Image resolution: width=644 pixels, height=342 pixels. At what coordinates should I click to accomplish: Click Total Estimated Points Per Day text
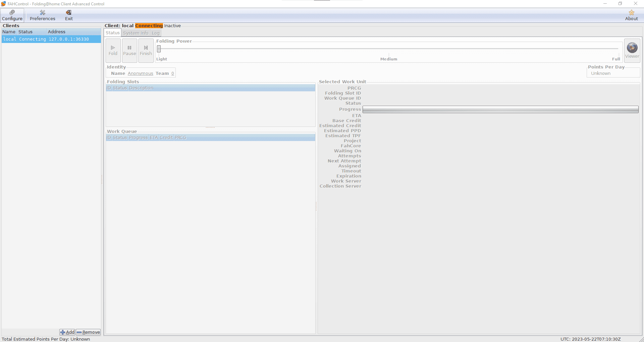pyautogui.click(x=46, y=339)
